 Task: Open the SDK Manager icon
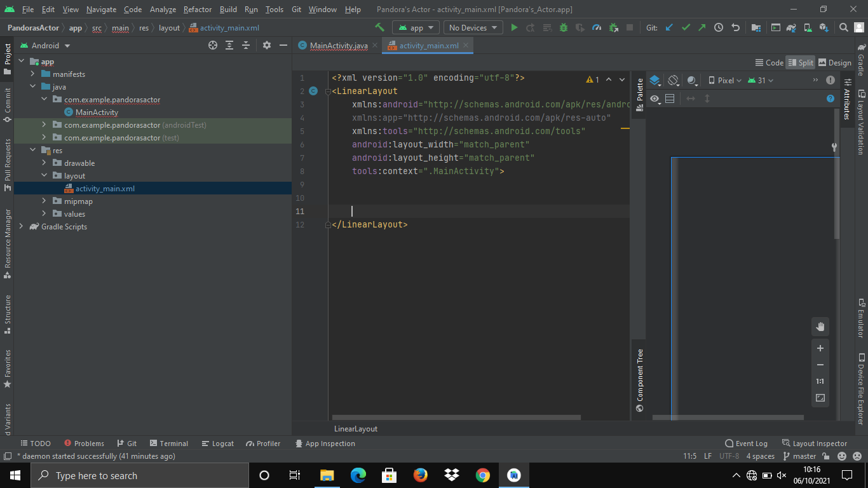(824, 28)
